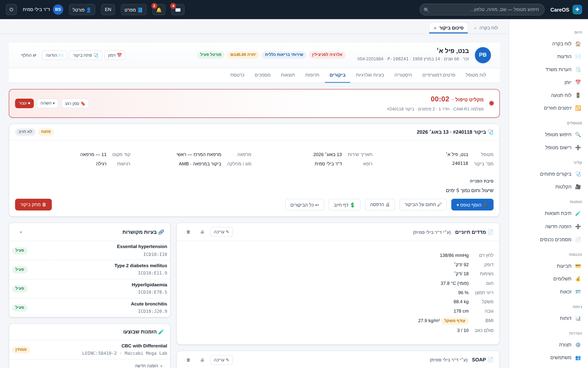The image size is (588, 368).
Task: Switch to the היסטוריה tab
Action: click(x=403, y=75)
